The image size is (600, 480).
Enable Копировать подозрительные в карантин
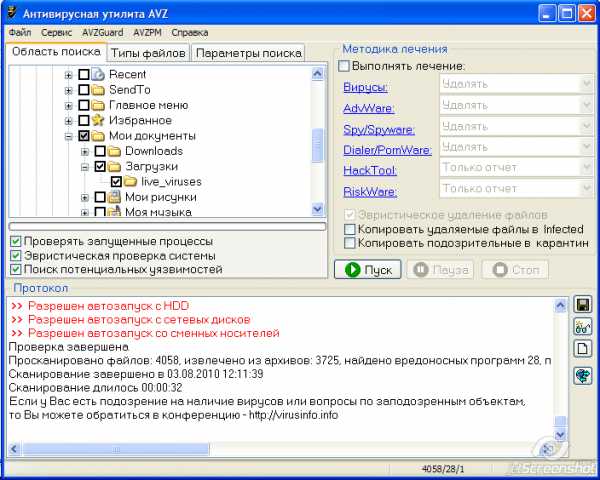click(350, 243)
